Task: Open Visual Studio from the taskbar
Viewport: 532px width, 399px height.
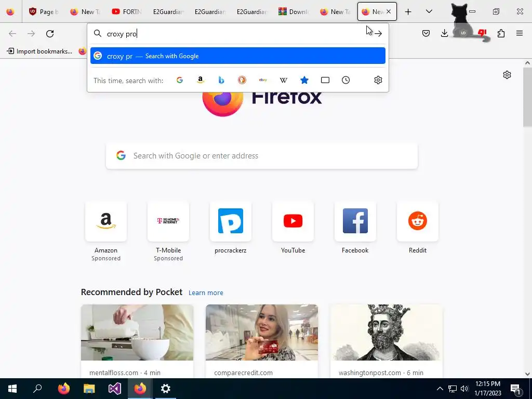Action: (x=115, y=389)
